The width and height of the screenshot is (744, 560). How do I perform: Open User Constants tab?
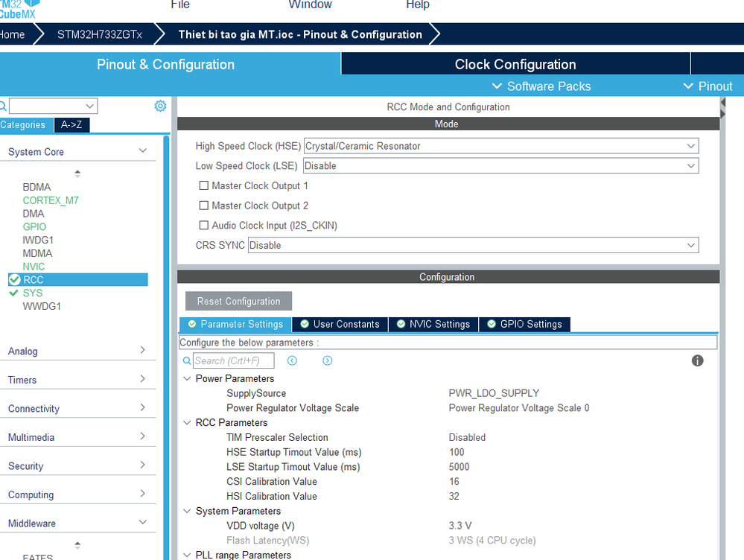(340, 324)
